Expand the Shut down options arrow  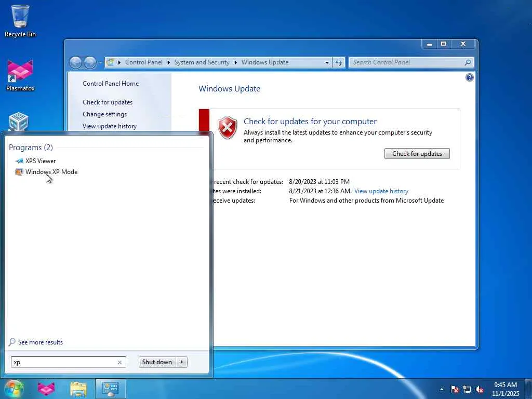pos(181,362)
